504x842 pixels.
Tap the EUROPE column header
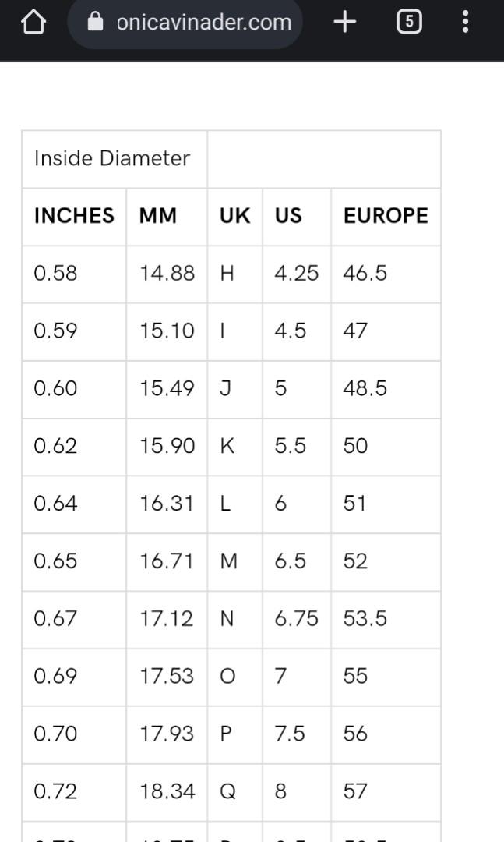click(386, 216)
